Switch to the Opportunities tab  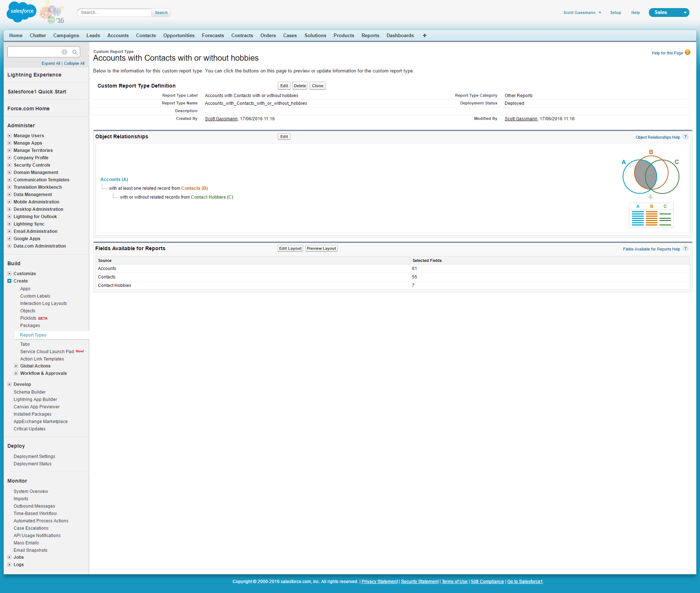click(179, 36)
